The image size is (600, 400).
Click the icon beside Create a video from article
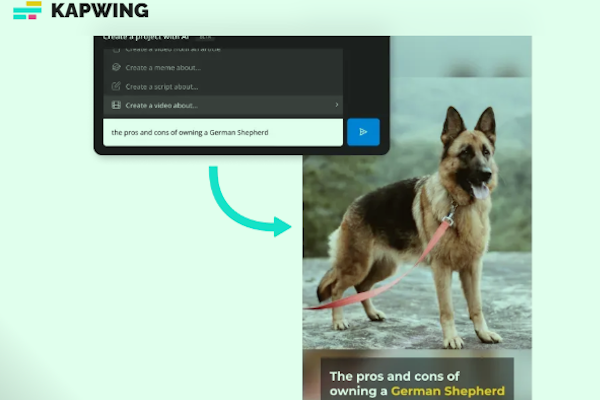(117, 49)
